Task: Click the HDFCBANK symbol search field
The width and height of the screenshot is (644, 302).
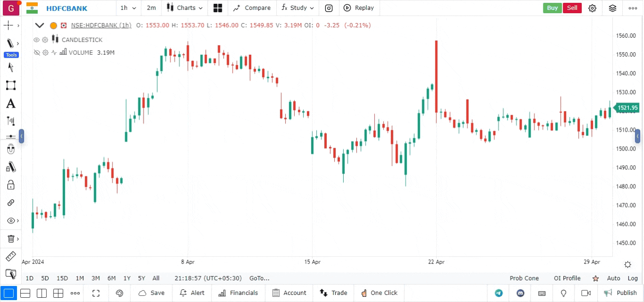Action: [67, 8]
